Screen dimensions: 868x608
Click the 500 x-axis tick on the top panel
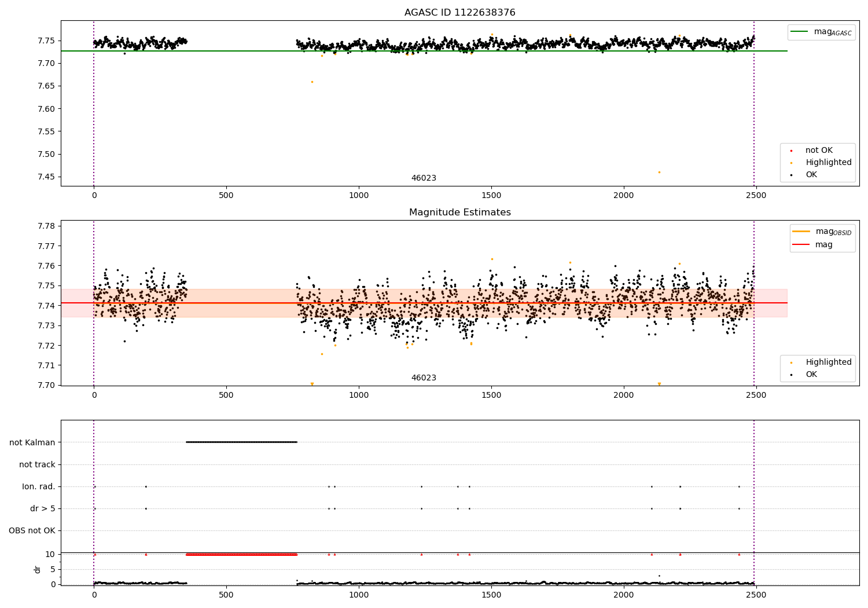[x=226, y=195]
